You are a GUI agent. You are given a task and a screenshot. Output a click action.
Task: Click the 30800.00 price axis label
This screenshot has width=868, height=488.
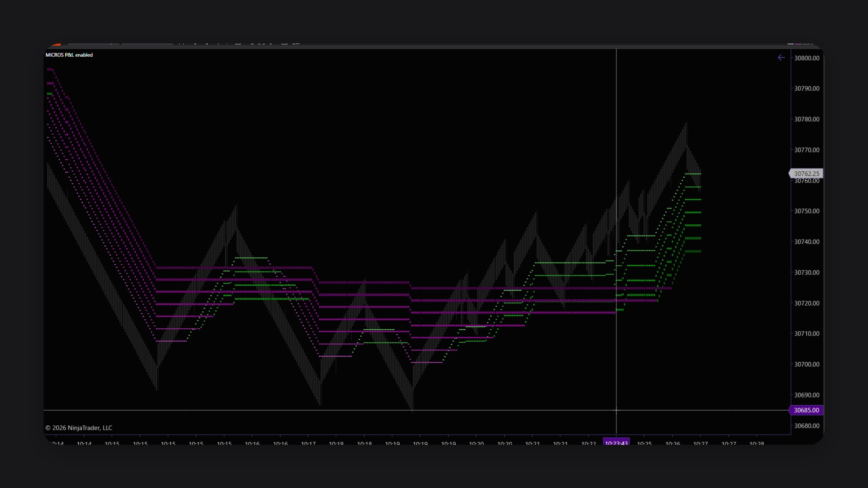point(807,58)
